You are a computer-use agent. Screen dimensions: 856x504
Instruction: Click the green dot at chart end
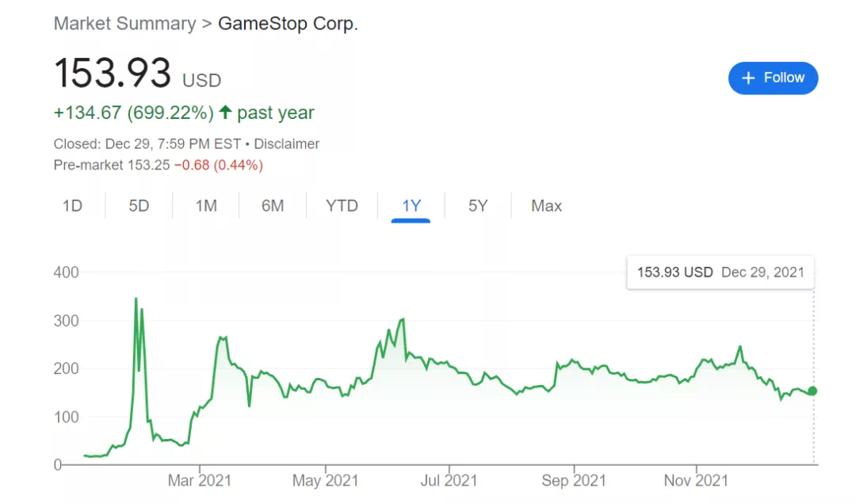[812, 391]
